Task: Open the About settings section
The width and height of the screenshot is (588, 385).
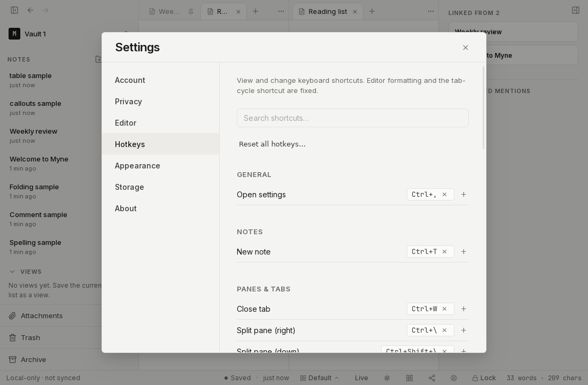Action: pyautogui.click(x=160, y=208)
